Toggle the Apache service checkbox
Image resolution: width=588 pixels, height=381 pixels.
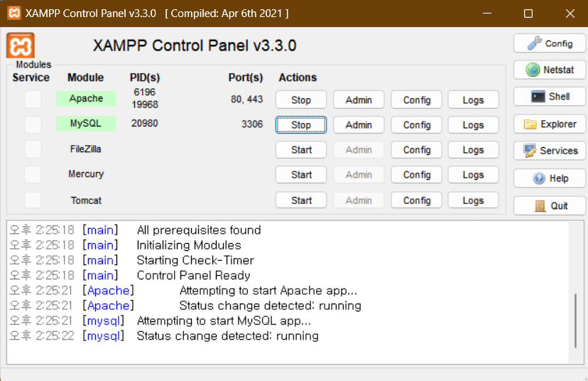coord(33,100)
